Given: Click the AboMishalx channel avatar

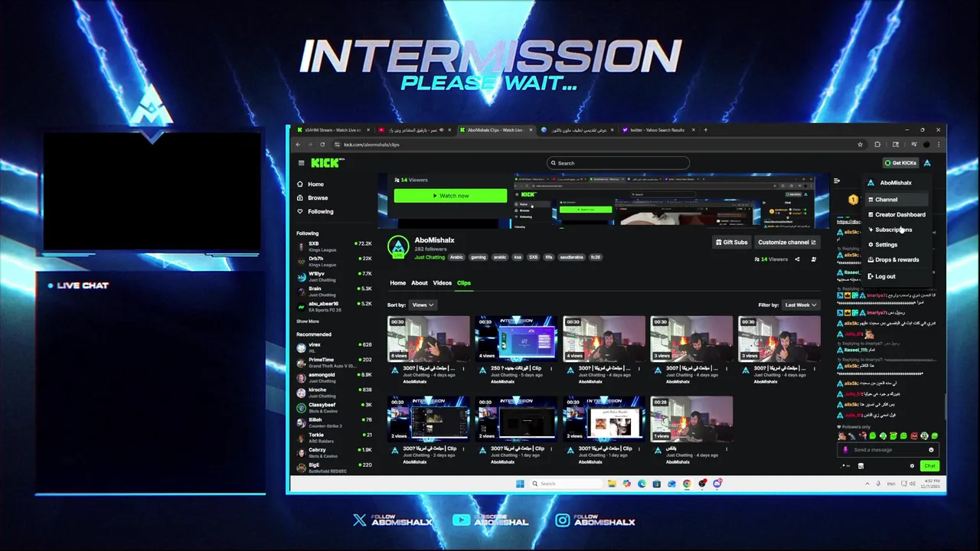Looking at the screenshot, I should coord(398,247).
